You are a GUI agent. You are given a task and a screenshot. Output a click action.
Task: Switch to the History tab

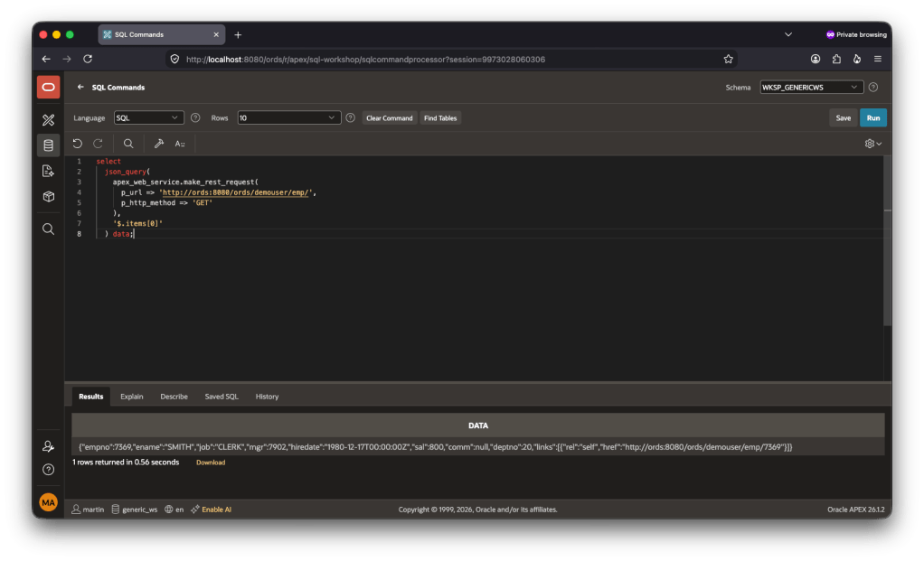[267, 397]
